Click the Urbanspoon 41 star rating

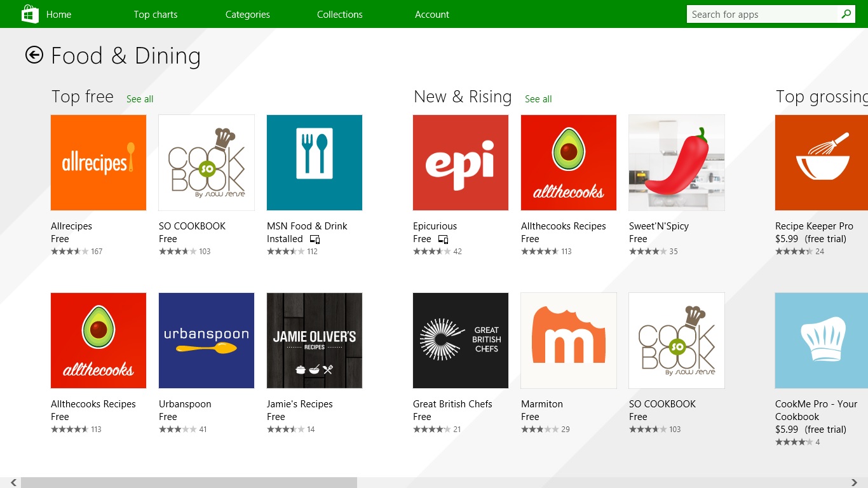tap(183, 430)
